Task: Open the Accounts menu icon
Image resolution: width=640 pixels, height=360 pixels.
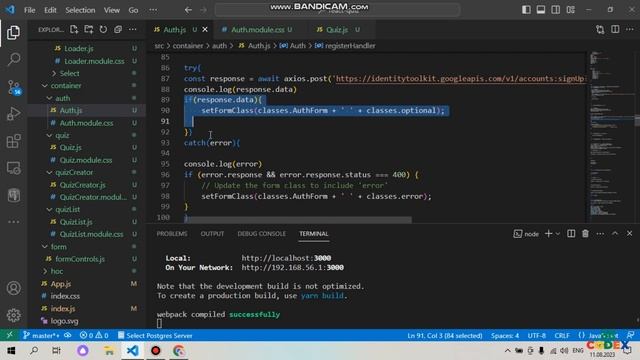Action: pos(13,288)
